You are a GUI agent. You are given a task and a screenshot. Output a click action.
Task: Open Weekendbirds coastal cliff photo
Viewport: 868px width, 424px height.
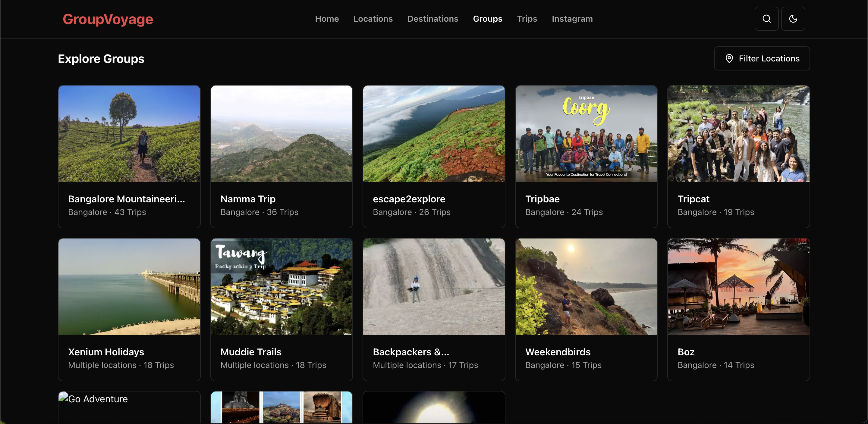pyautogui.click(x=586, y=287)
